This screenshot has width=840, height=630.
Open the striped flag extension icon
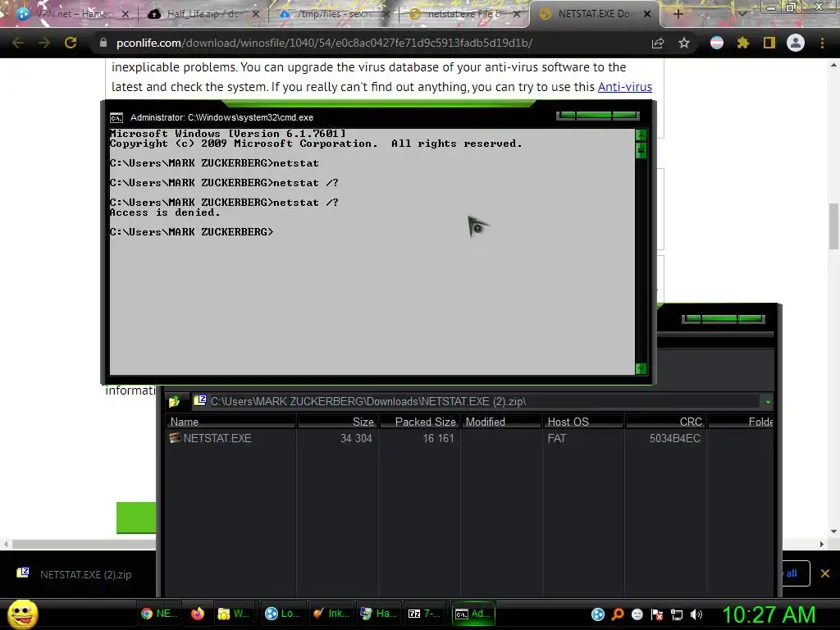pyautogui.click(x=717, y=43)
